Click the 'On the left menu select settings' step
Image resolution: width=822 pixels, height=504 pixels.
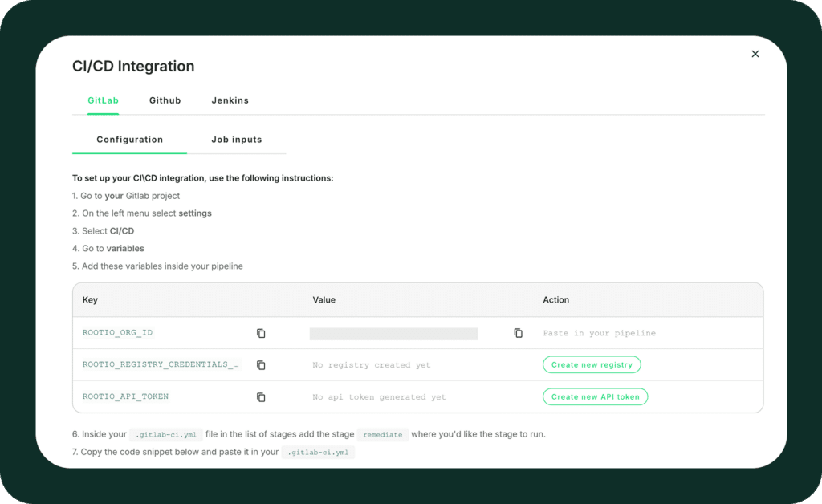point(141,213)
